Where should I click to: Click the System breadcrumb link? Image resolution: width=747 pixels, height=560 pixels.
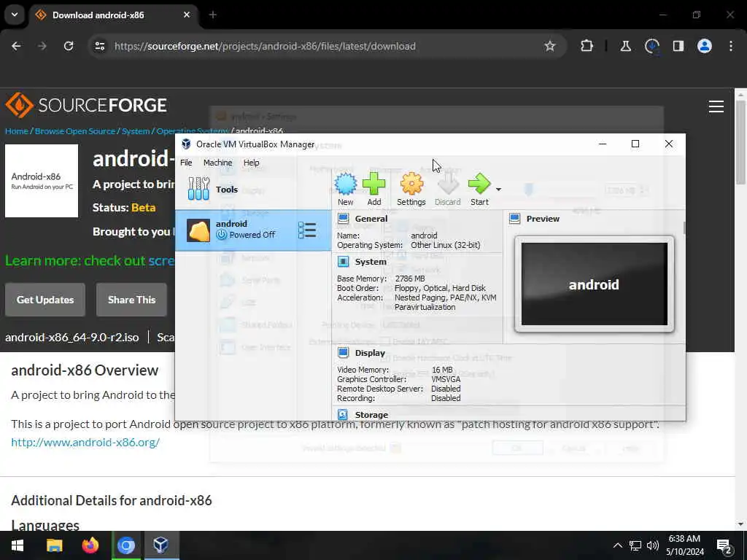[136, 131]
